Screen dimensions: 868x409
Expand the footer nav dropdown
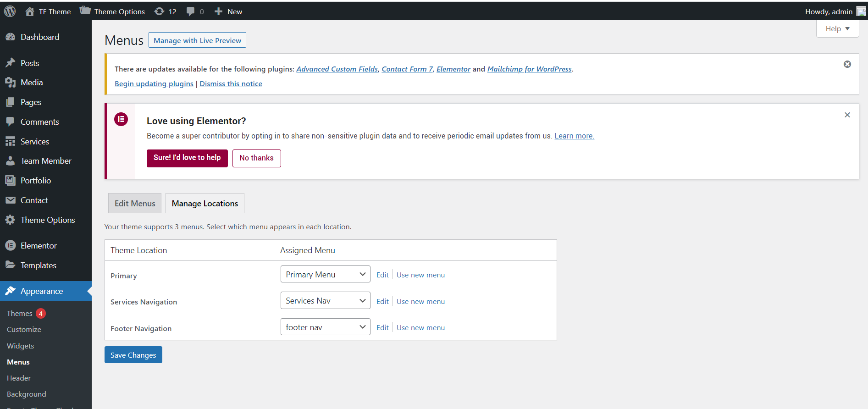(x=325, y=327)
